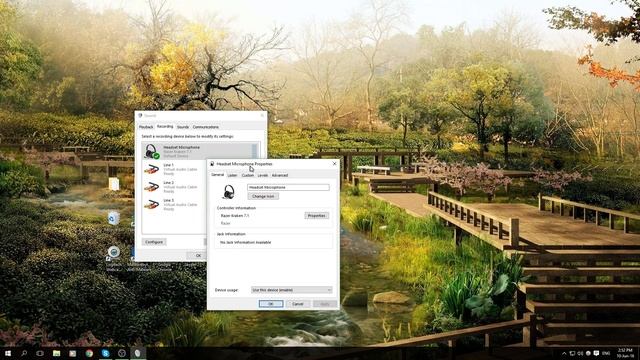Click headset icon in Properties General tab
The height and width of the screenshot is (360, 640).
click(229, 191)
